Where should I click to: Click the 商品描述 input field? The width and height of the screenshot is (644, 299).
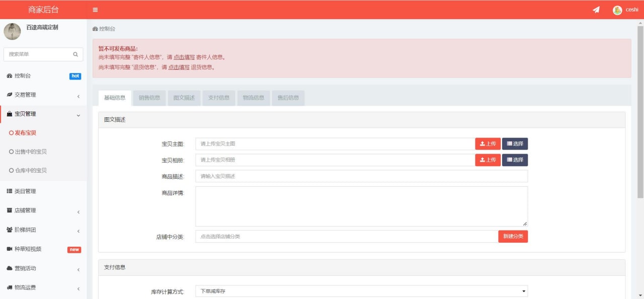[x=361, y=176]
